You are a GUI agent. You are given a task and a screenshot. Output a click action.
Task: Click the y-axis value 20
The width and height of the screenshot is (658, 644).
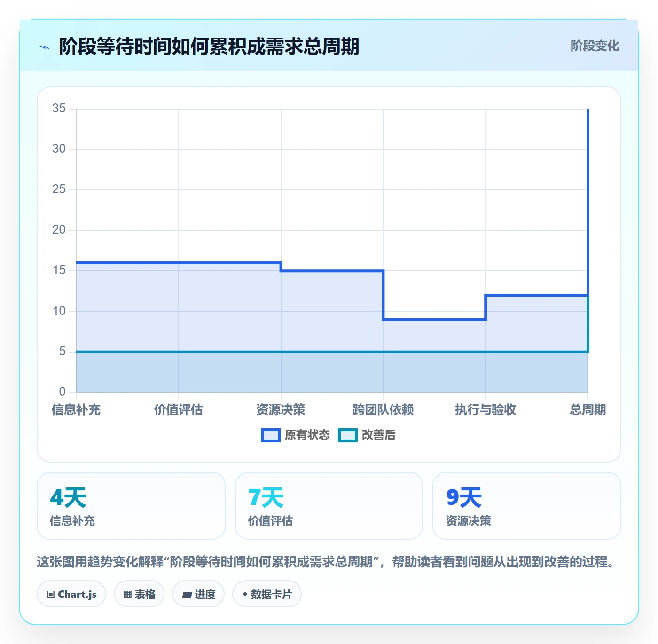tap(59, 230)
